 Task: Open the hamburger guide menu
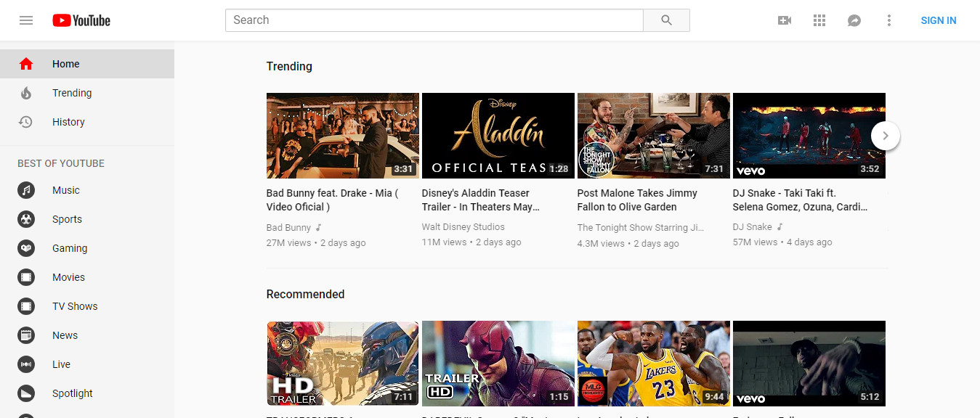26,20
